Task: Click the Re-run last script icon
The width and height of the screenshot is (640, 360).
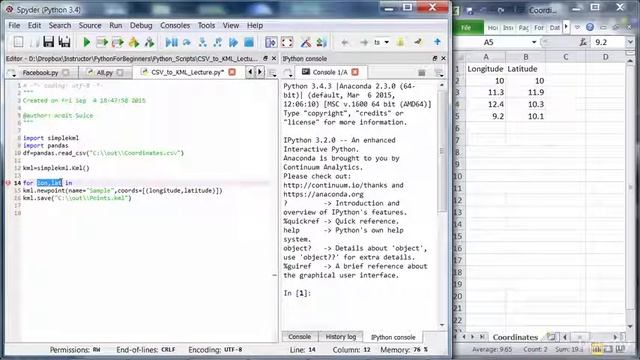Action: [x=149, y=42]
